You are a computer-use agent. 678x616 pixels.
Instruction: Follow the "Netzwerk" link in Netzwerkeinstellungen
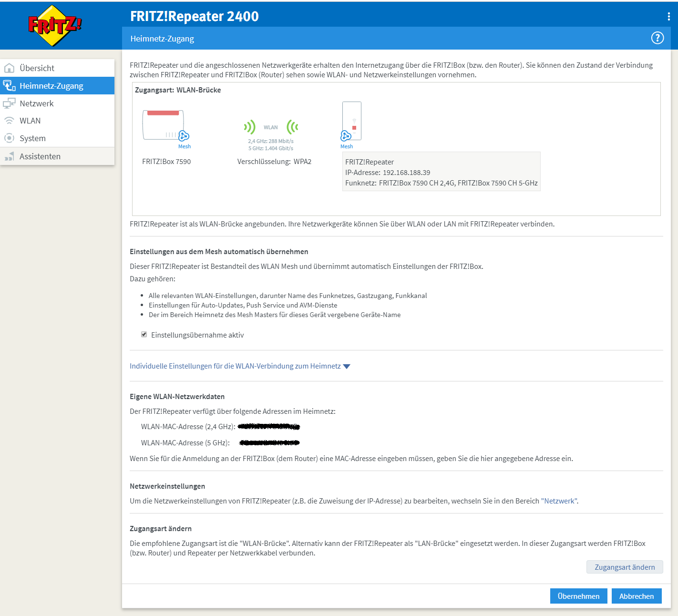559,501
